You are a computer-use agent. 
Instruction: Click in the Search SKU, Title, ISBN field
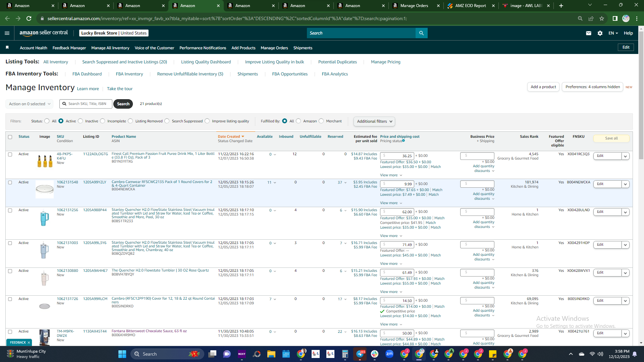click(86, 104)
